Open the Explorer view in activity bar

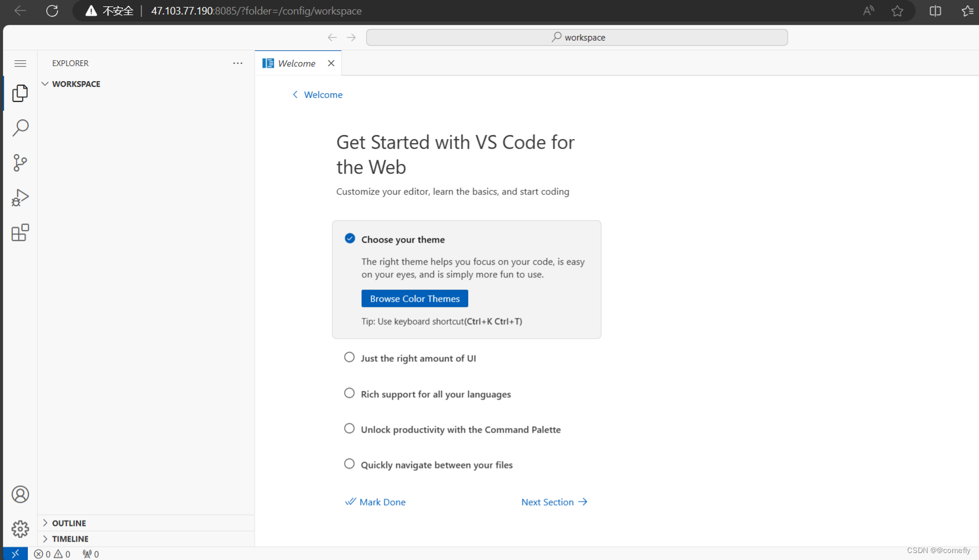(x=20, y=93)
